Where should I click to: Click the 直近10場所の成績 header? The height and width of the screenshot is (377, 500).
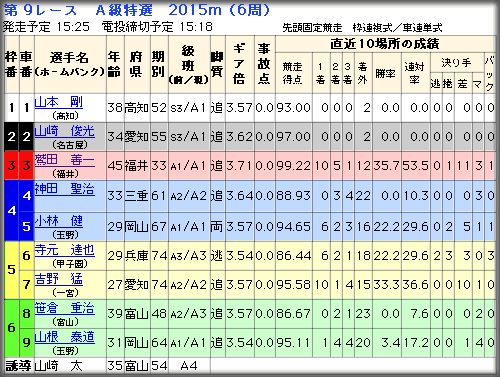(385, 44)
